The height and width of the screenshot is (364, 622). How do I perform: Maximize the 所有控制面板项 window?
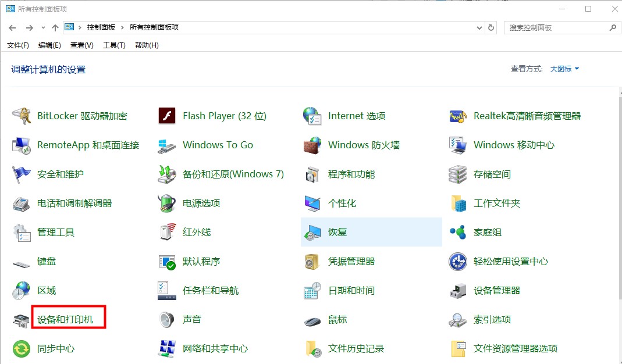tap(588, 9)
